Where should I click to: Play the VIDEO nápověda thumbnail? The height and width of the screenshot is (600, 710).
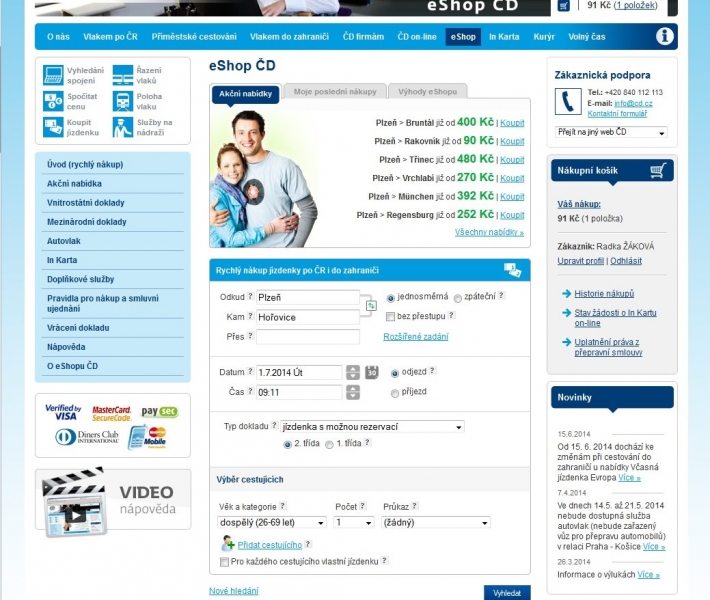click(x=76, y=515)
